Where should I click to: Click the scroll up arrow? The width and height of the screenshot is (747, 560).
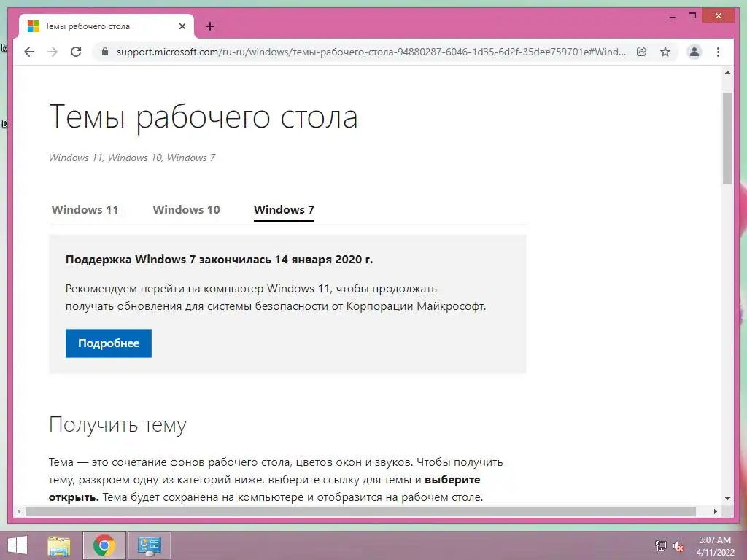point(727,72)
